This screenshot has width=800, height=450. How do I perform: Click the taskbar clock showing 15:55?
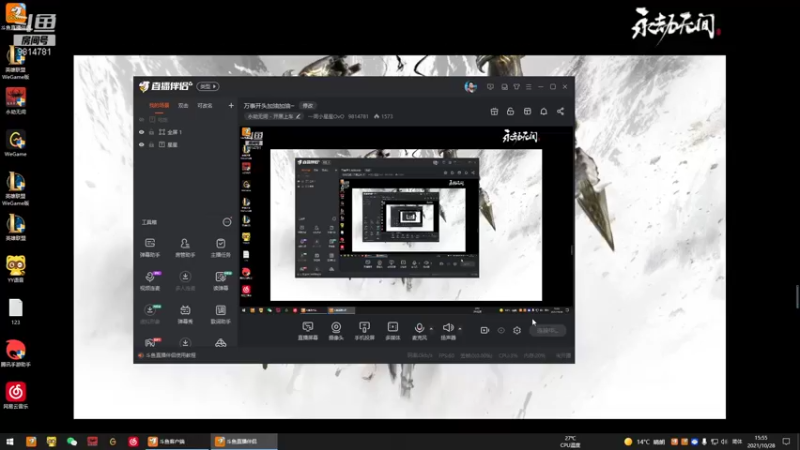(x=761, y=441)
